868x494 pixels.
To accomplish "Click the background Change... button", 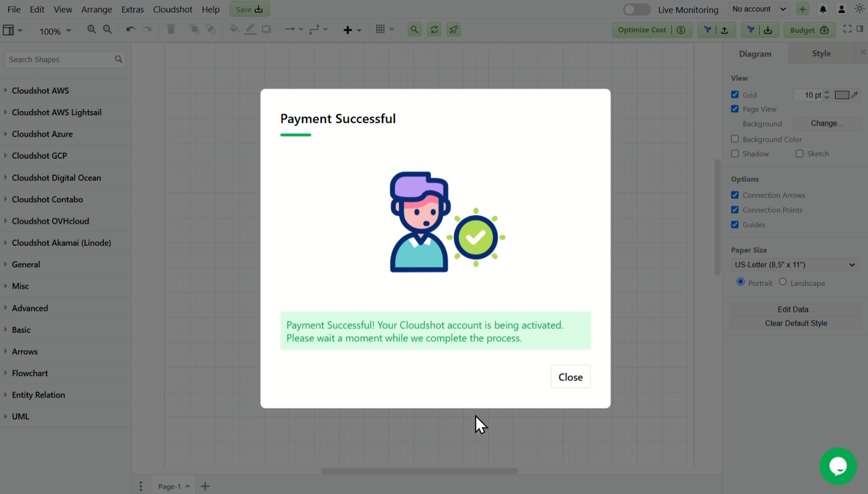I will pos(827,123).
